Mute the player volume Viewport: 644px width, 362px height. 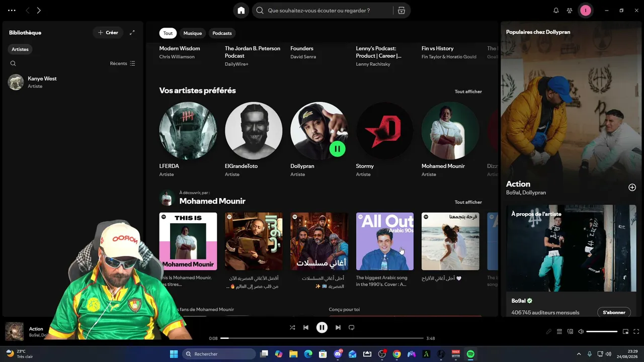pos(581,331)
